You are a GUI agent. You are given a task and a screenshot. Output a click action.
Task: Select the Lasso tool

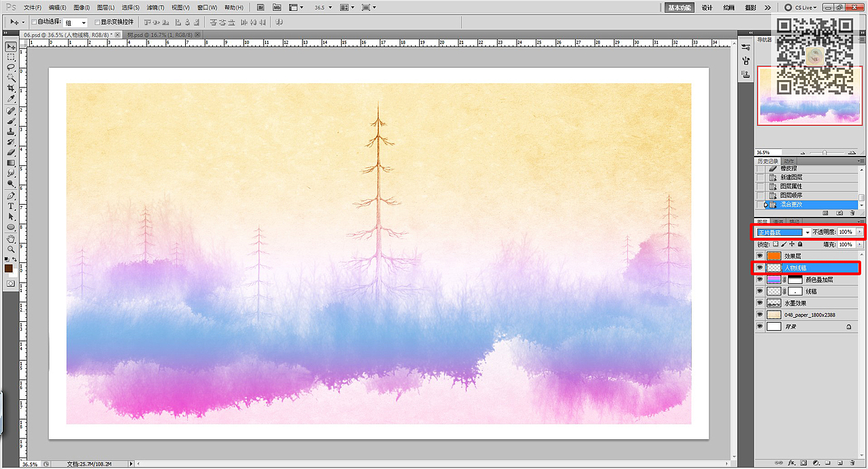click(11, 67)
